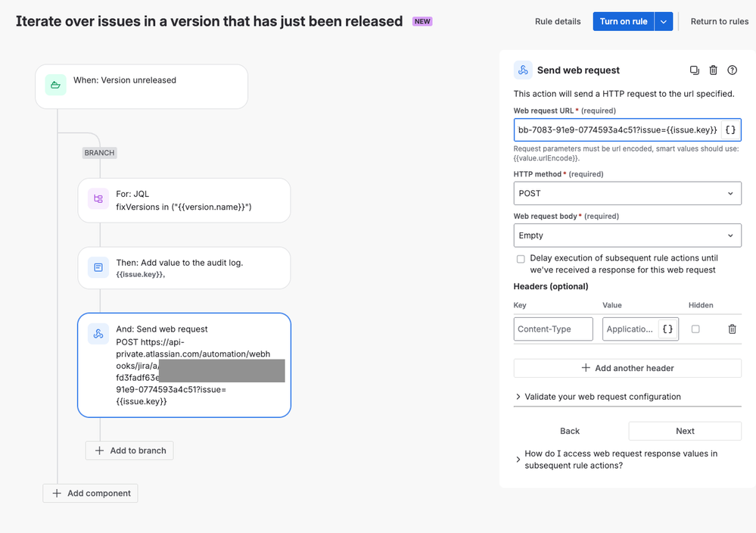This screenshot has width=756, height=533.
Task: Open the Web request body dropdown
Action: point(627,235)
